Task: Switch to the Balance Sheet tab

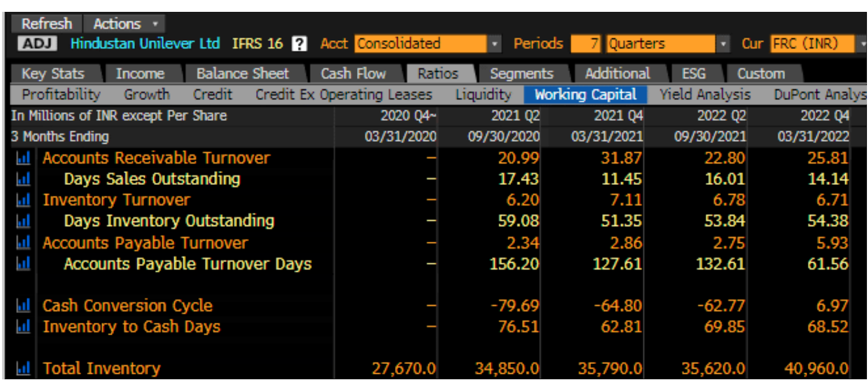Action: pos(242,74)
